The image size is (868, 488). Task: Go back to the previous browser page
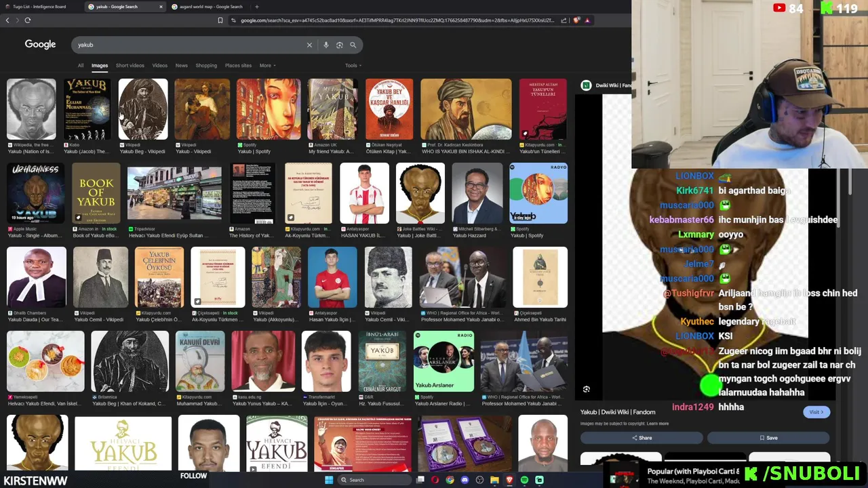tap(7, 20)
